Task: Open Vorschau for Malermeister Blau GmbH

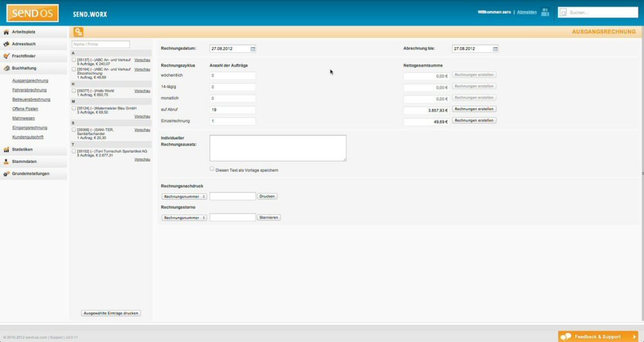Action: pyautogui.click(x=142, y=117)
